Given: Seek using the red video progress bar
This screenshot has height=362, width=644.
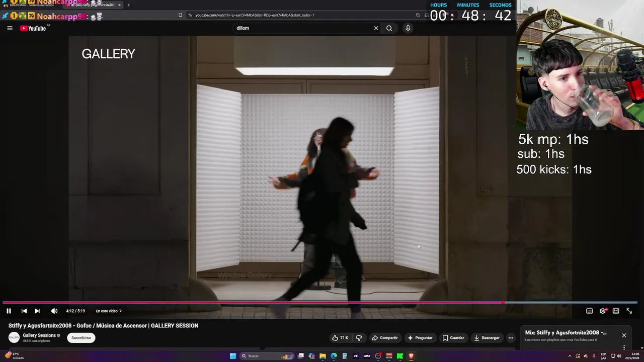Looking at the screenshot, I should 320,303.
